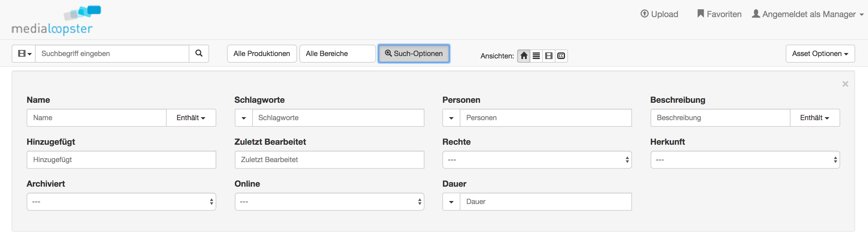The image size is (868, 240).
Task: Close the search options panel
Action: pyautogui.click(x=845, y=84)
